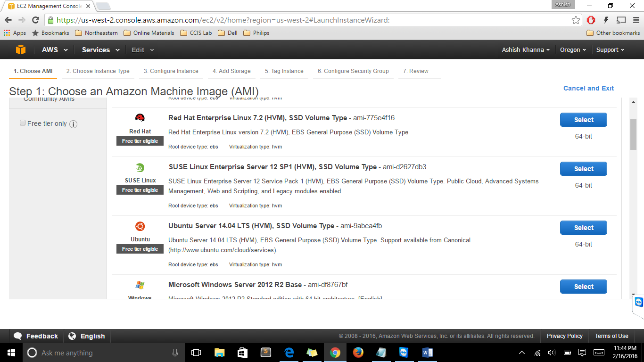The height and width of the screenshot is (362, 644).
Task: Open the Northeastern bookmarks folder
Action: [x=97, y=33]
